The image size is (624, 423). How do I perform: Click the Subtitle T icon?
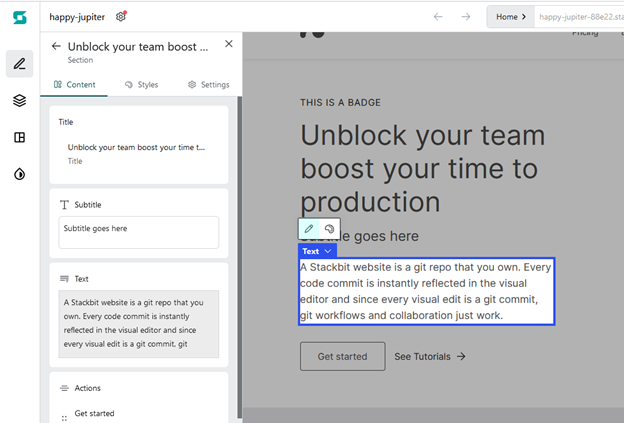point(64,205)
